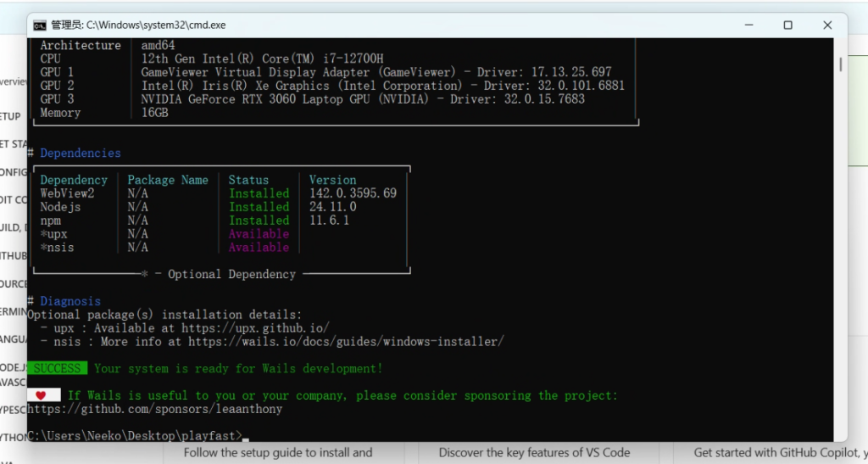Maximize the command prompt window

point(787,25)
